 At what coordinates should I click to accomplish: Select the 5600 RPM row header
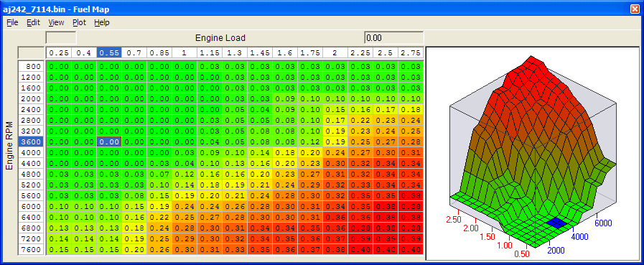coord(32,195)
